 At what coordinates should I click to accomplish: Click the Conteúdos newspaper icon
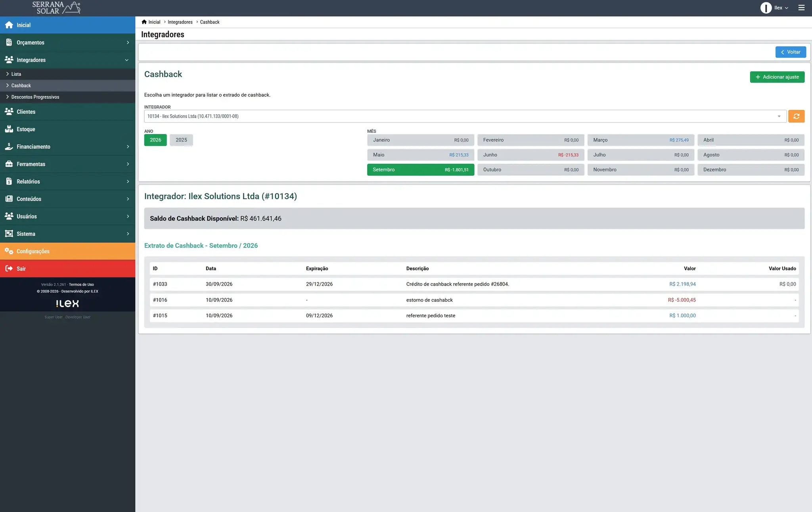click(9, 199)
